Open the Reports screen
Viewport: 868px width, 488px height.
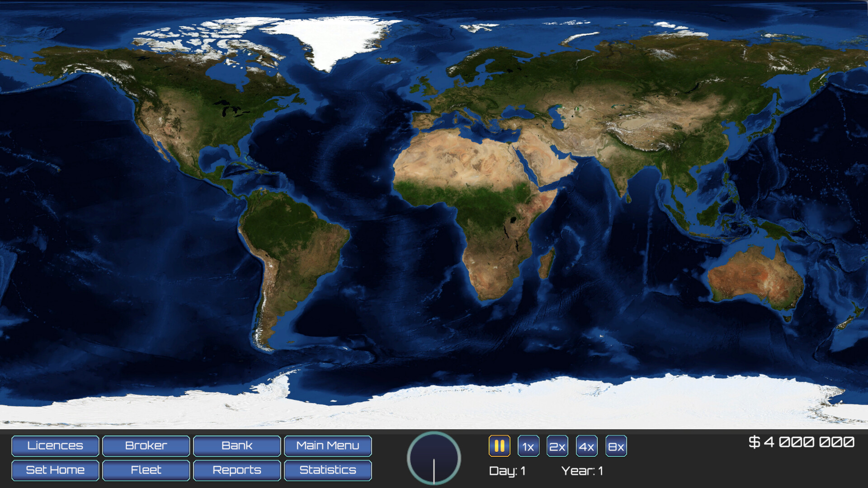click(236, 470)
